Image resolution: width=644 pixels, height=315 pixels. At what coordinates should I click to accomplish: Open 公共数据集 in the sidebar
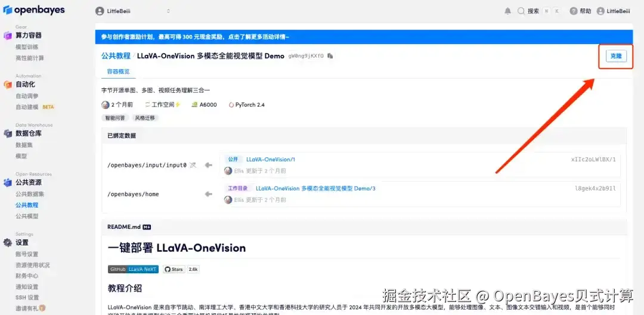click(30, 194)
